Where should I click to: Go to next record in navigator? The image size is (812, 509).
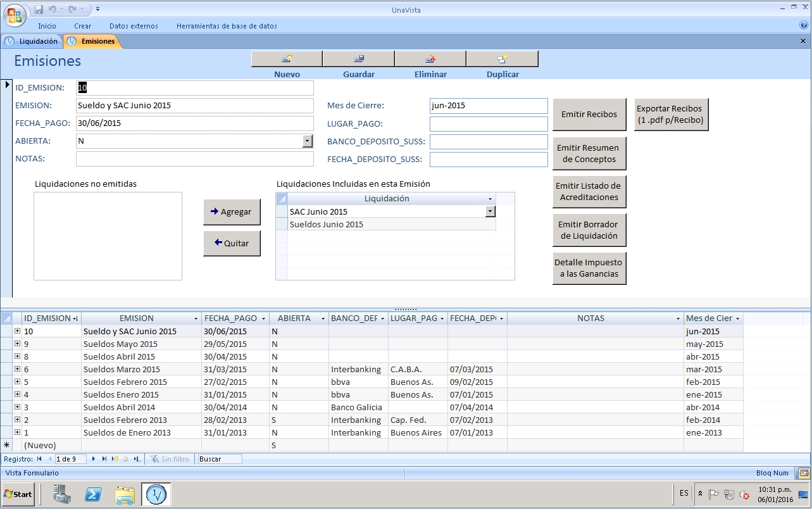[94, 459]
